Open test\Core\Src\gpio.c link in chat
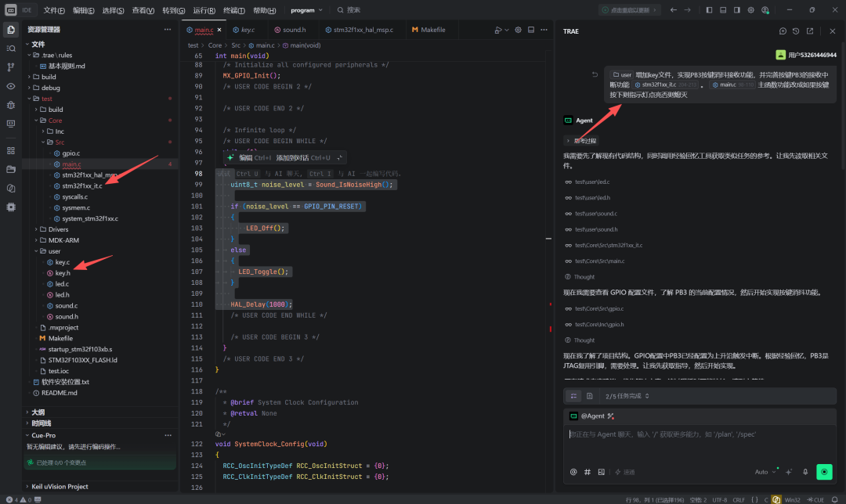 [599, 308]
